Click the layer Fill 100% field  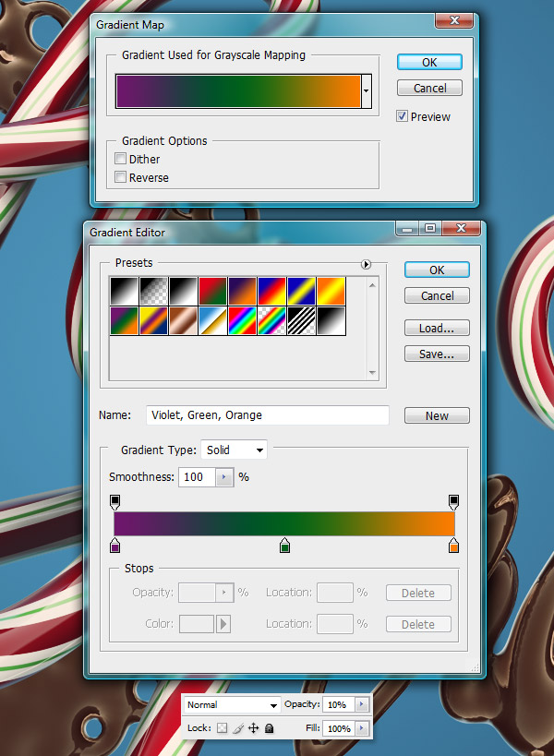tap(338, 728)
